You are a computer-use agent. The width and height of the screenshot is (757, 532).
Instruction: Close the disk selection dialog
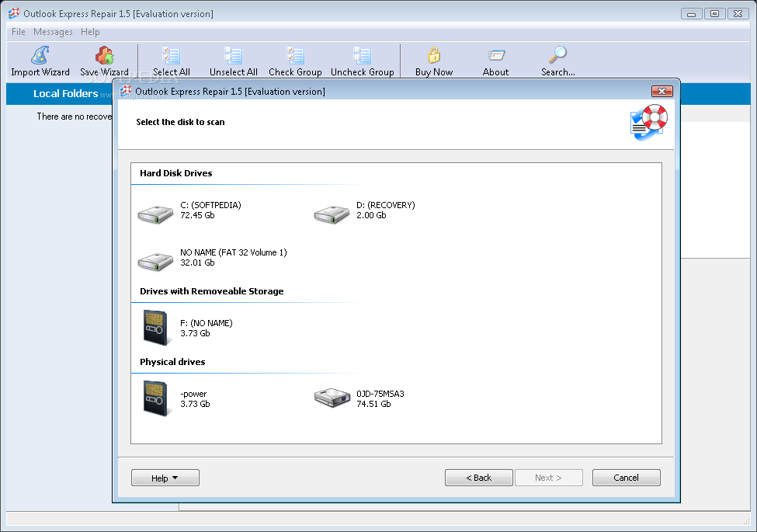662,91
